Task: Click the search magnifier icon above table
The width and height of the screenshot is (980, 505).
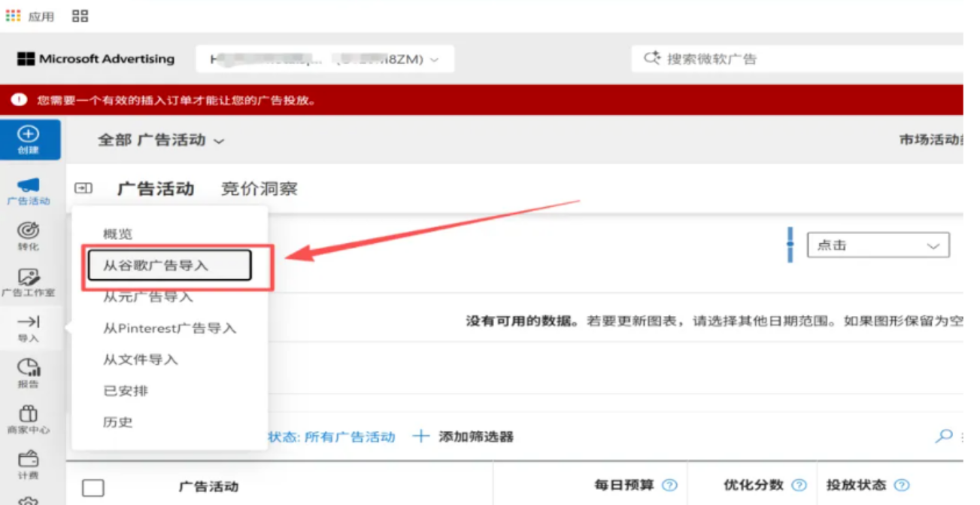Action: pyautogui.click(x=943, y=436)
